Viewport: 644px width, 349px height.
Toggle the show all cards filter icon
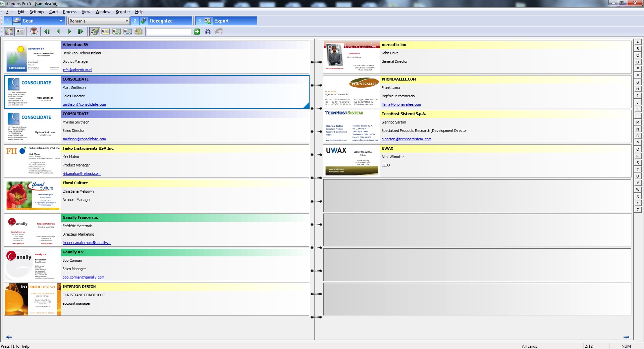tap(95, 32)
